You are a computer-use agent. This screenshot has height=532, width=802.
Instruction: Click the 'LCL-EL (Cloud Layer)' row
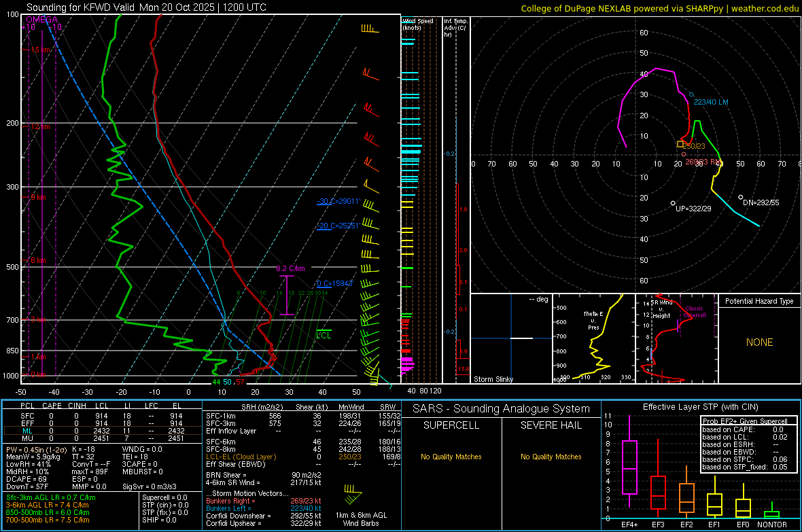click(302, 457)
